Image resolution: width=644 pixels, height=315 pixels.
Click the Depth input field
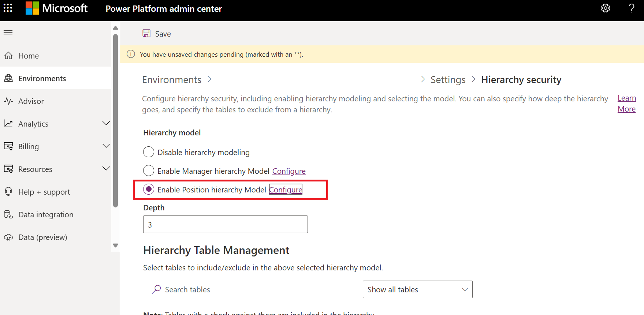coord(225,224)
